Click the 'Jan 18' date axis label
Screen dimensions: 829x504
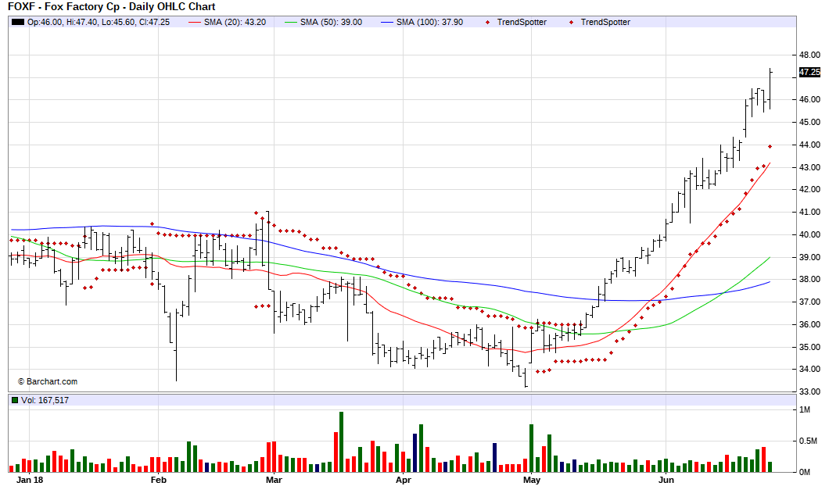click(x=30, y=480)
